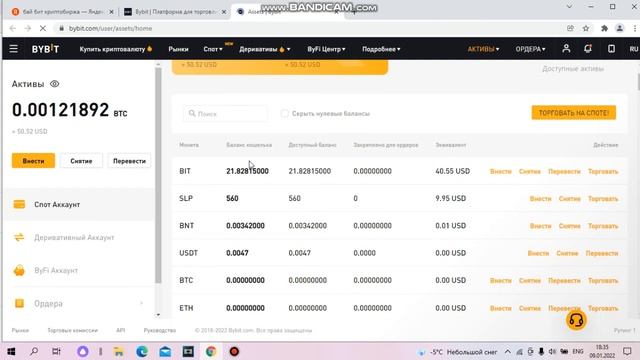
Task: Bookmark this page with the star icon
Action: pos(586,28)
